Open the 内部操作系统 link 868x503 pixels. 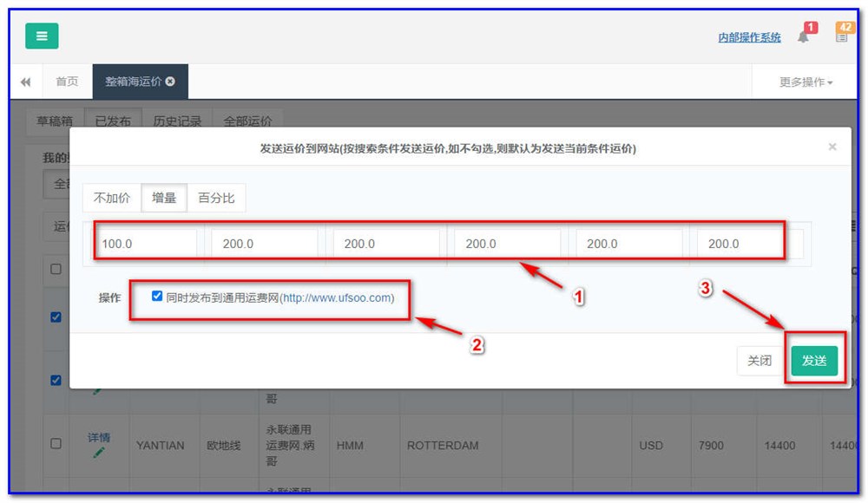click(x=749, y=38)
